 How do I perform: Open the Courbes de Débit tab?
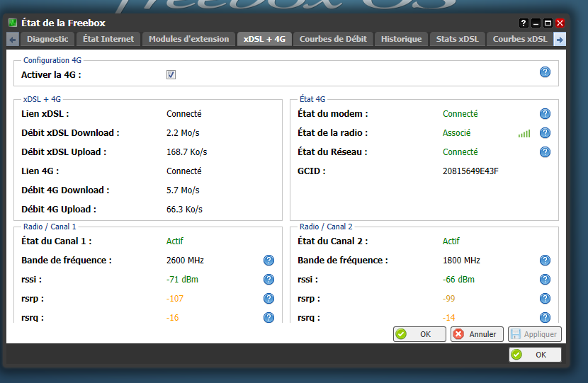[x=333, y=39]
